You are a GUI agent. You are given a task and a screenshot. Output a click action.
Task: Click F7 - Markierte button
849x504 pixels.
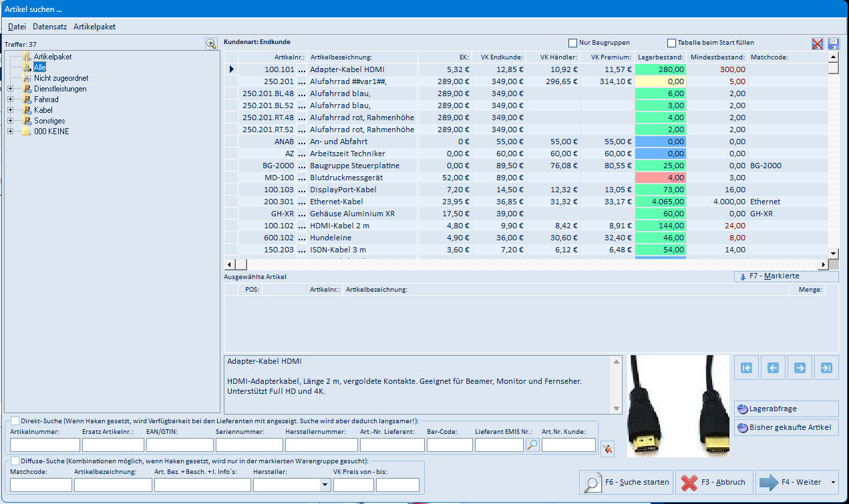(x=786, y=276)
